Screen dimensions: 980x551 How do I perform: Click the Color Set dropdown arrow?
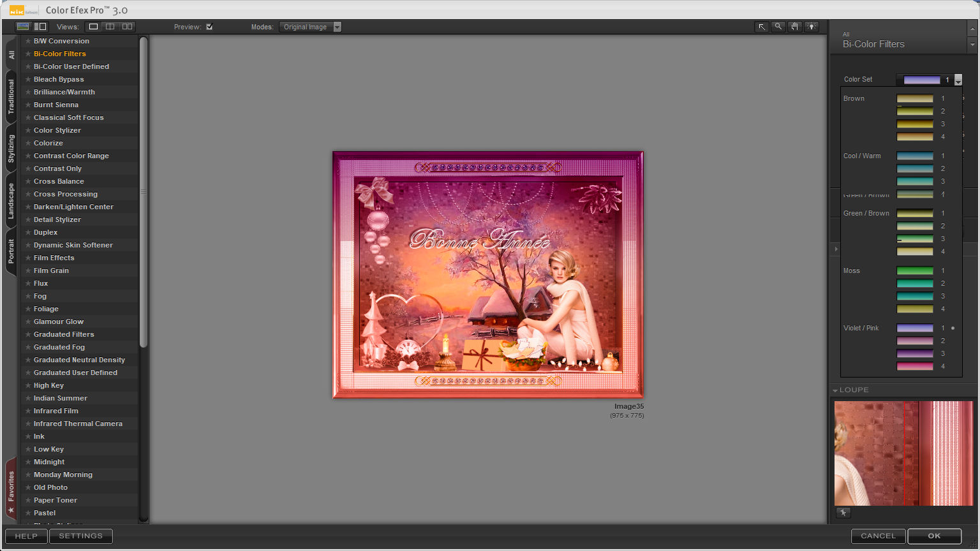click(x=958, y=80)
